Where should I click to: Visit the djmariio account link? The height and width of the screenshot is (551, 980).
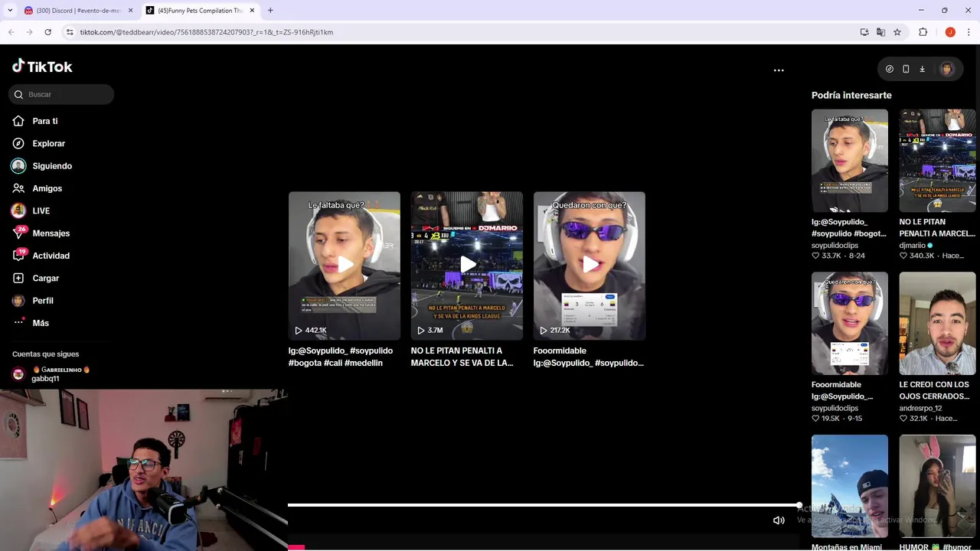pyautogui.click(x=913, y=246)
